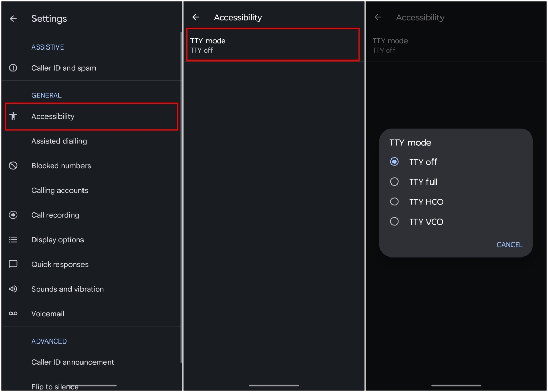Screen dimensions: 548x392
Task: Select the Accessibility person icon
Action: tap(13, 116)
